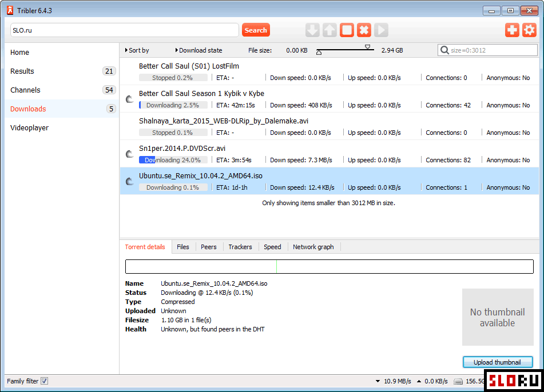The image size is (544, 392).
Task: Switch to the Peers tab
Action: [209, 247]
